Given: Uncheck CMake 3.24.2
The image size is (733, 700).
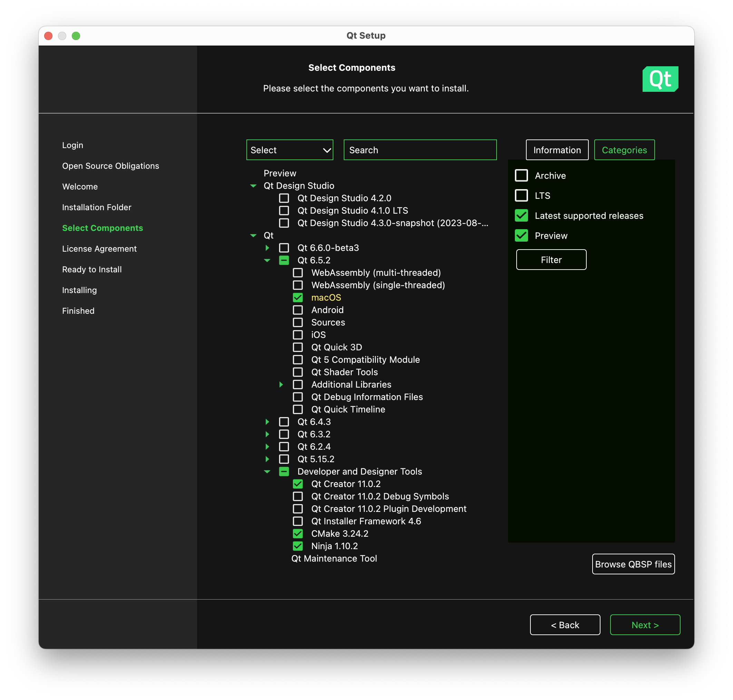Looking at the screenshot, I should tap(298, 534).
